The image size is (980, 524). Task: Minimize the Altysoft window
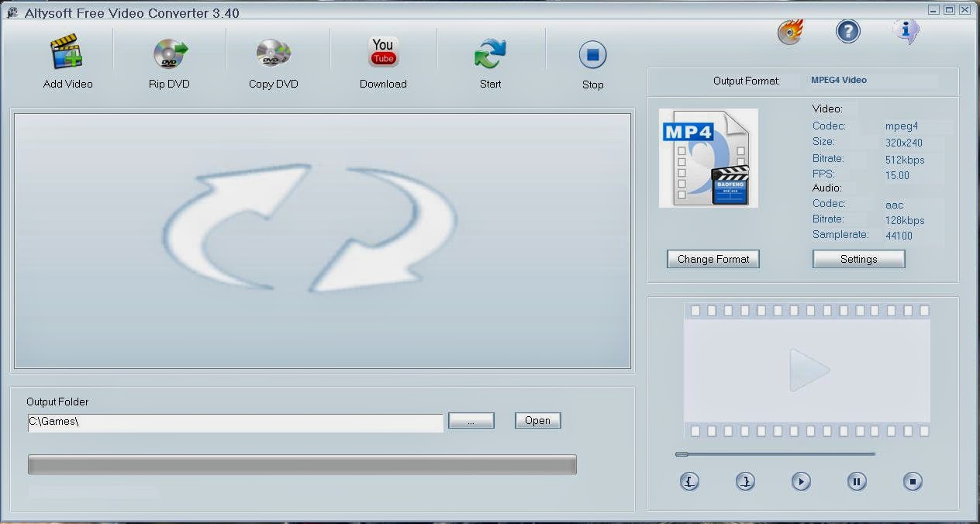point(933,9)
